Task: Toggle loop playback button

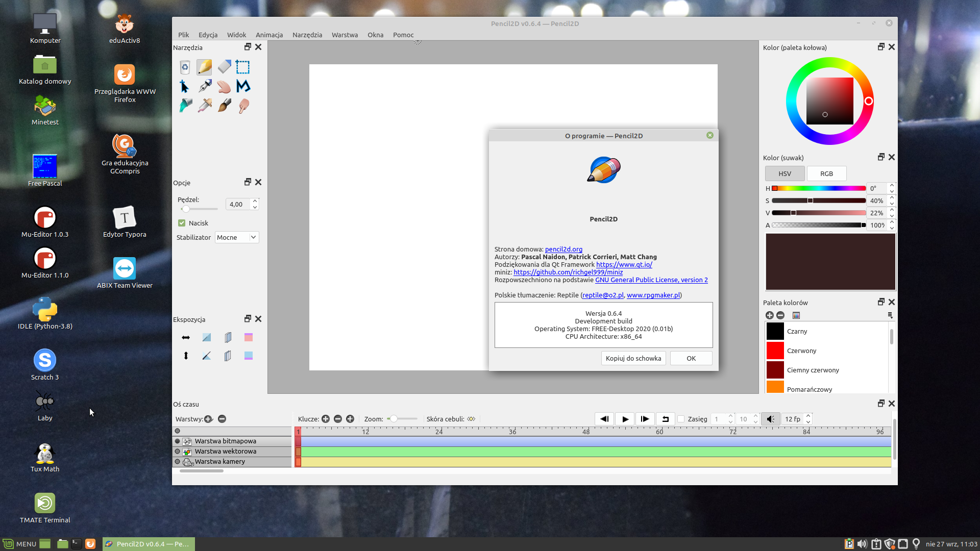Action: pyautogui.click(x=666, y=419)
